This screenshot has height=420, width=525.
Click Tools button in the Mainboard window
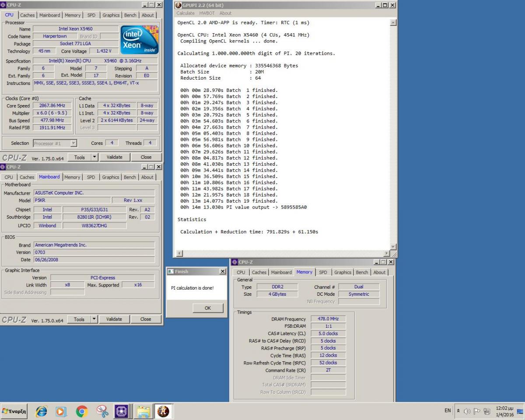tap(79, 319)
